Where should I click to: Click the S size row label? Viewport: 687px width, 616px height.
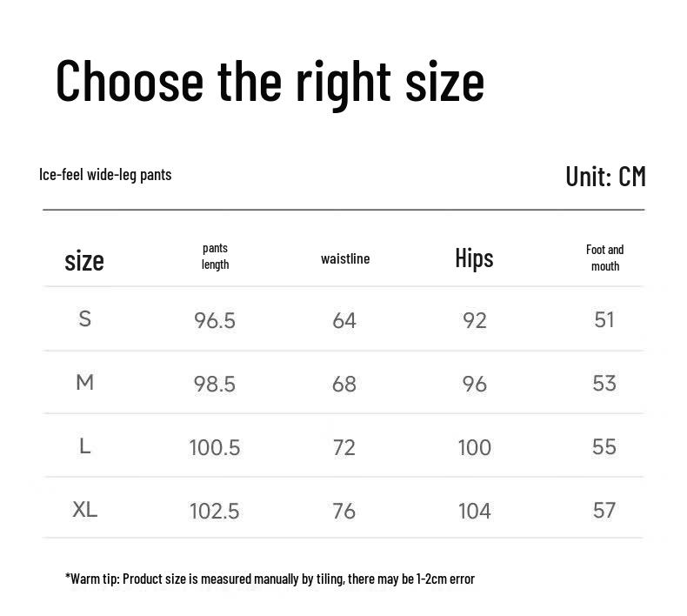[x=85, y=318]
